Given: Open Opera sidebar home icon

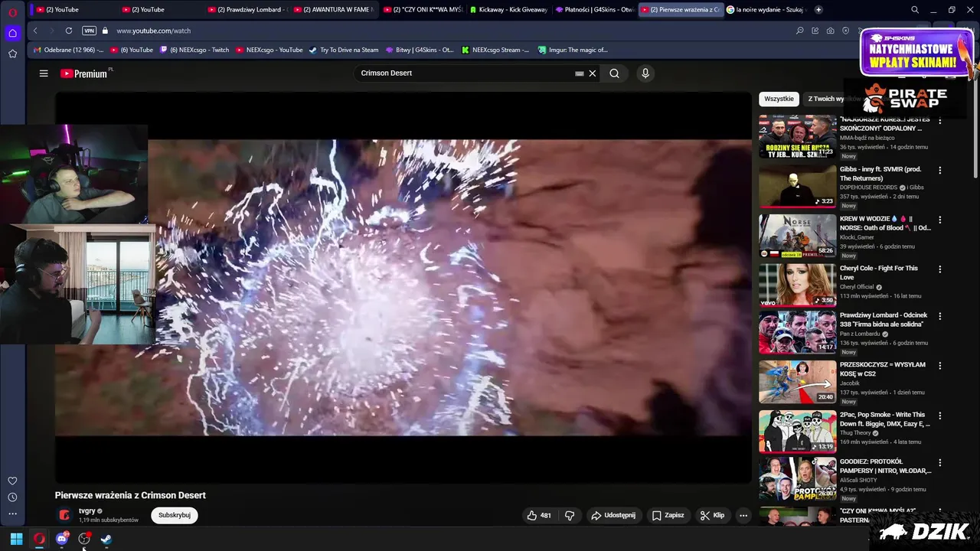Looking at the screenshot, I should pos(12,33).
